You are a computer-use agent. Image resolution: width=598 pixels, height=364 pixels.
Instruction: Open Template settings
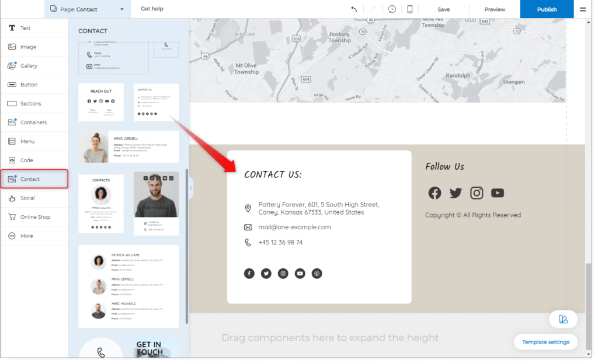(545, 342)
